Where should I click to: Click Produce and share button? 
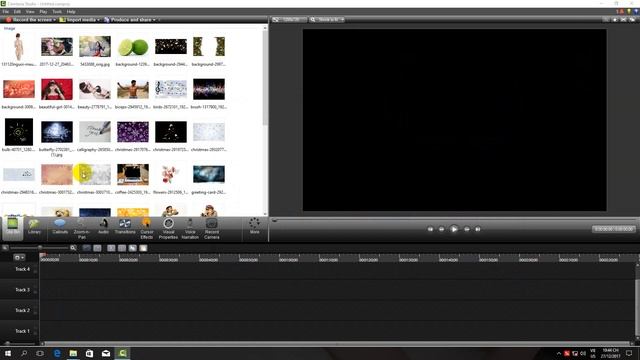tap(128, 20)
